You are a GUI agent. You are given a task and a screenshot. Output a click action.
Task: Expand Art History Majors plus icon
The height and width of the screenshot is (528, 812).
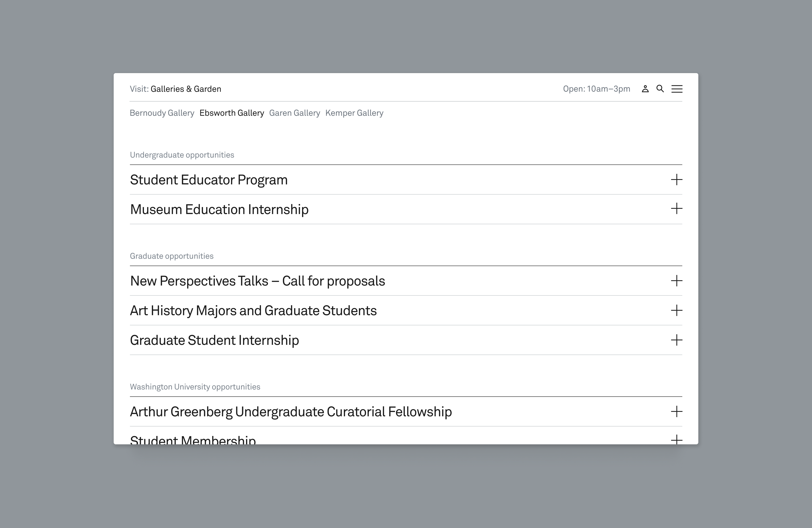[677, 310]
